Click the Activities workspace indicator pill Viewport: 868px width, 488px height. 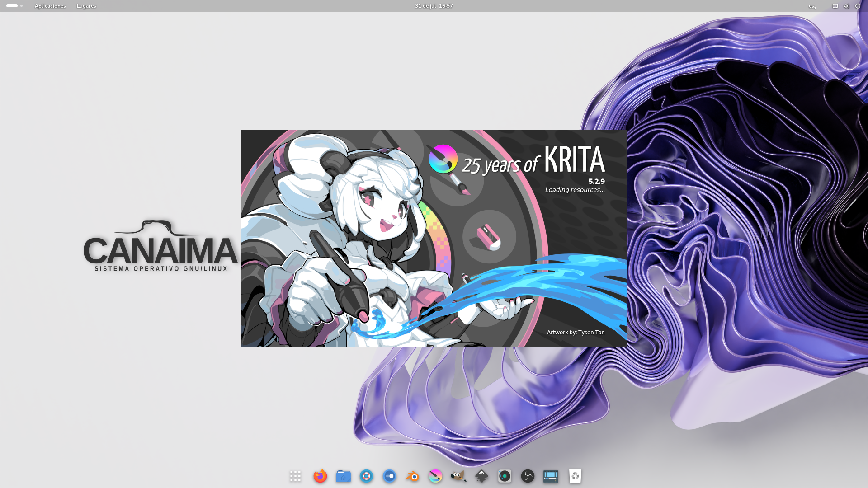coord(14,6)
